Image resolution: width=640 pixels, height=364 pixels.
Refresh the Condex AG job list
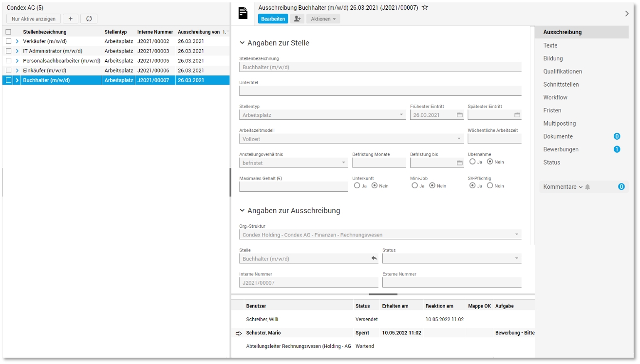[89, 19]
